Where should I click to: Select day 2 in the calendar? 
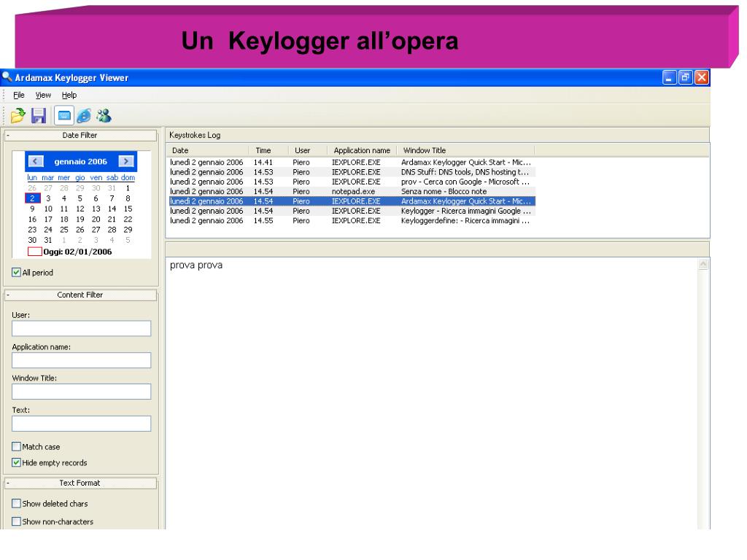click(x=32, y=198)
